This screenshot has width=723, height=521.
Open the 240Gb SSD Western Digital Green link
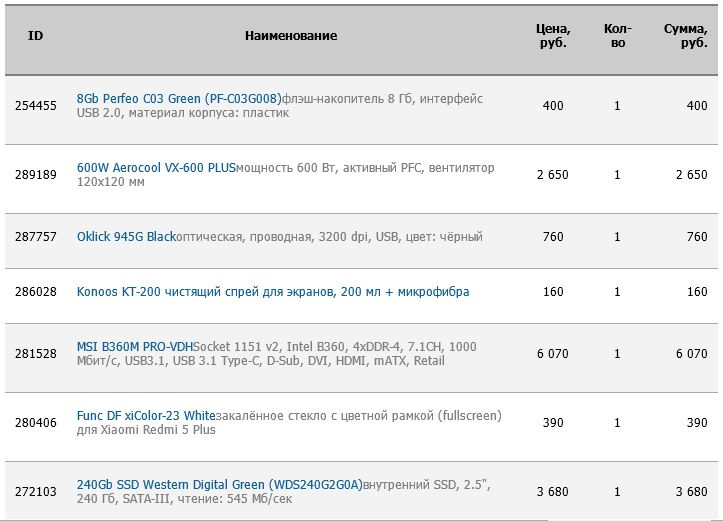point(219,485)
